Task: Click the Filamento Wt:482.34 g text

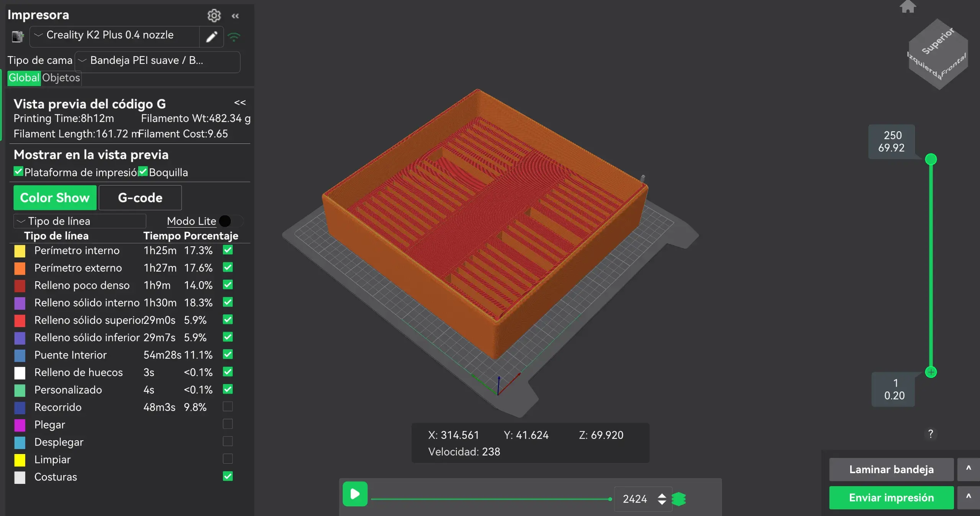Action: click(196, 119)
